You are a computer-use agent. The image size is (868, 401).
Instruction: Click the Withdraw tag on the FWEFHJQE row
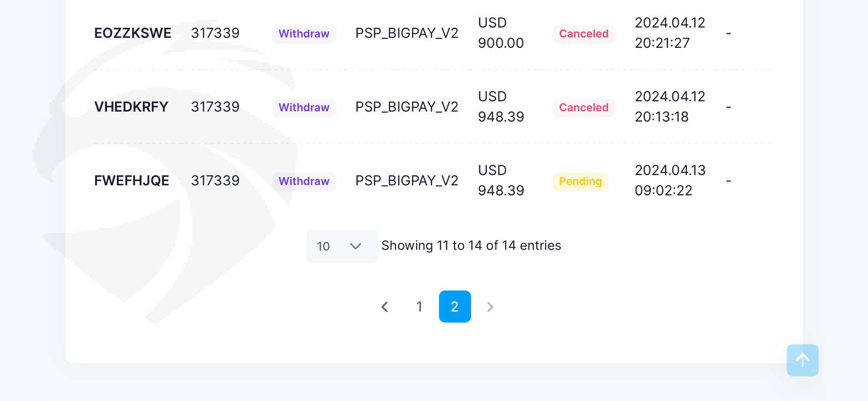point(304,181)
